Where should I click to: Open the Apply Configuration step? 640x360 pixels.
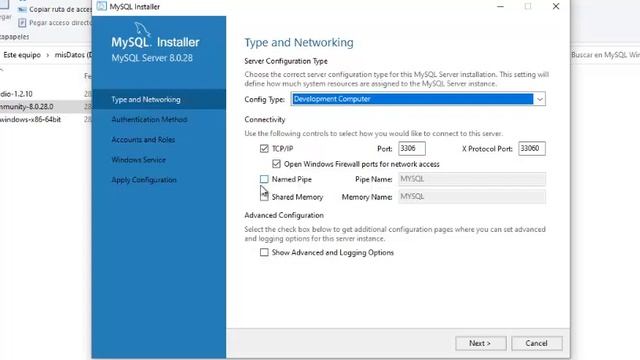pos(144,180)
